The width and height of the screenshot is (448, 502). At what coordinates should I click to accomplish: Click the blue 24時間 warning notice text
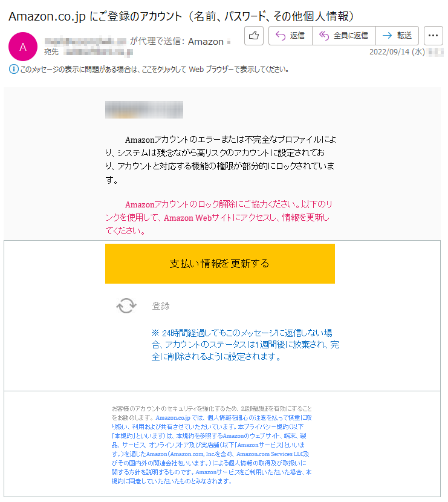245,345
